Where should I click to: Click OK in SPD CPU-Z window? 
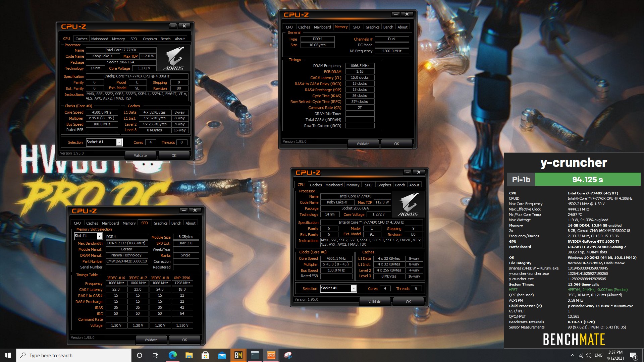[x=184, y=340]
